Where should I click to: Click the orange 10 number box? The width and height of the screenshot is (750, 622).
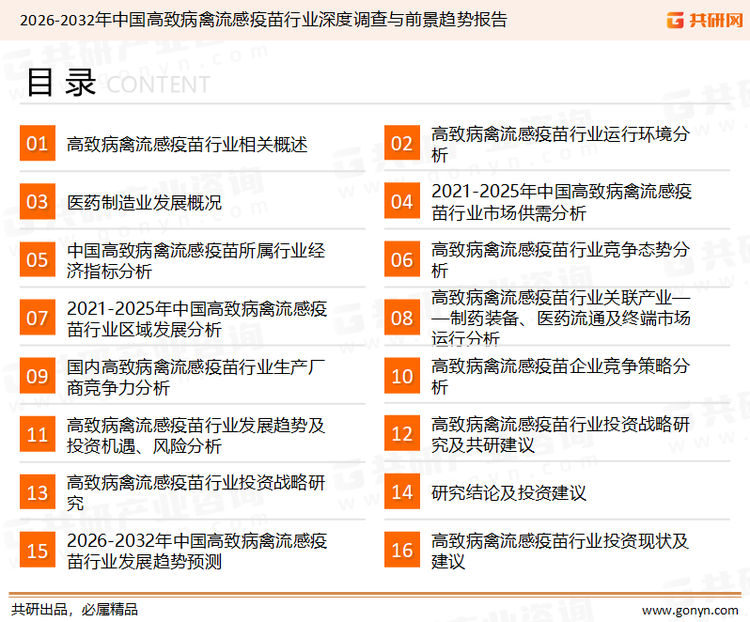402,376
